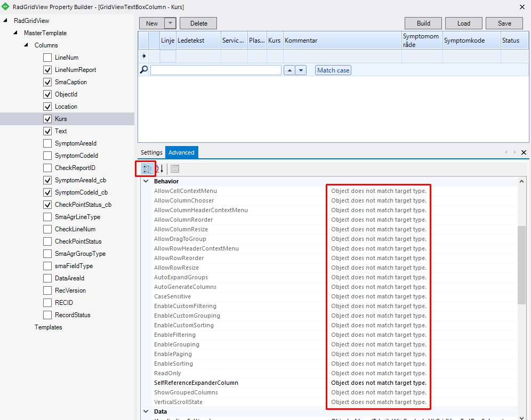Select the Advanced tab
The width and height of the screenshot is (531, 420).
tap(181, 152)
